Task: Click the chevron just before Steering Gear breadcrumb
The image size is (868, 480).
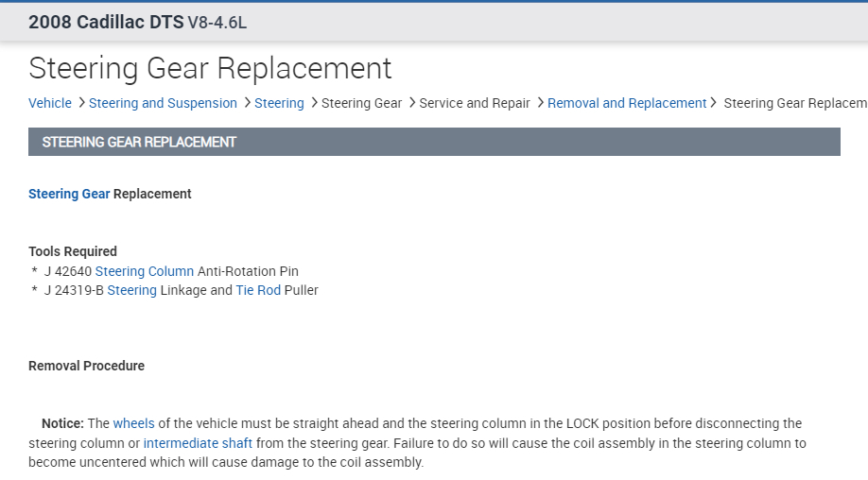Action: click(314, 103)
